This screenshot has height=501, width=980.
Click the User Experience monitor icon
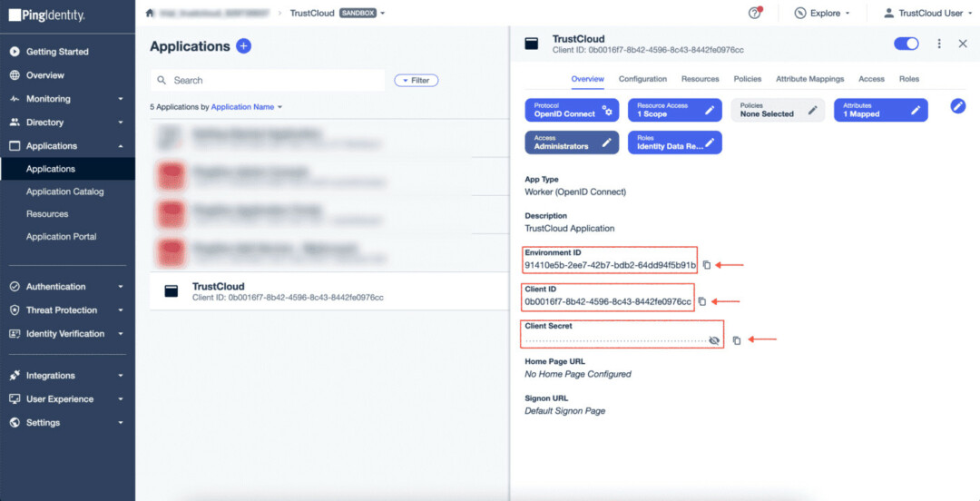(x=15, y=399)
